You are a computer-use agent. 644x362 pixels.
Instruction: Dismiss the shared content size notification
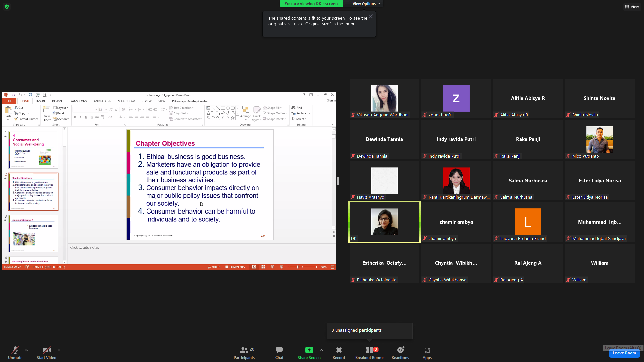(370, 16)
